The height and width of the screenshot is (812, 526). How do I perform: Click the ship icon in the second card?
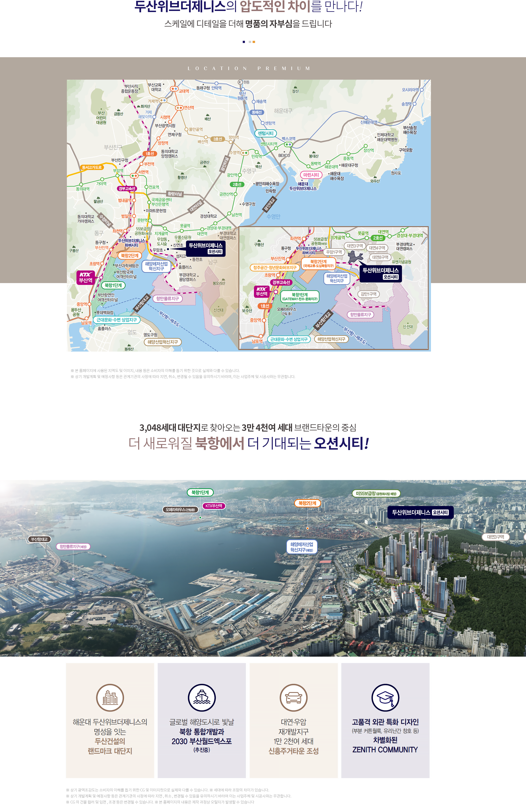[202, 697]
